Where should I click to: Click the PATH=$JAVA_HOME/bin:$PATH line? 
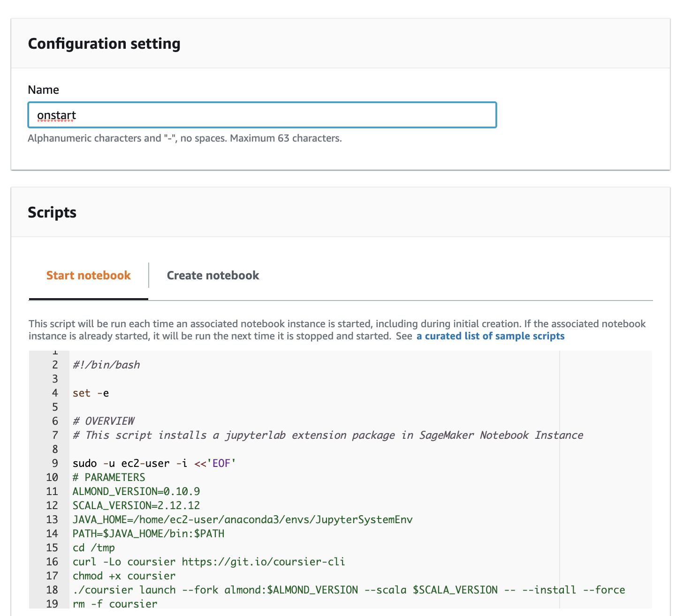click(148, 533)
